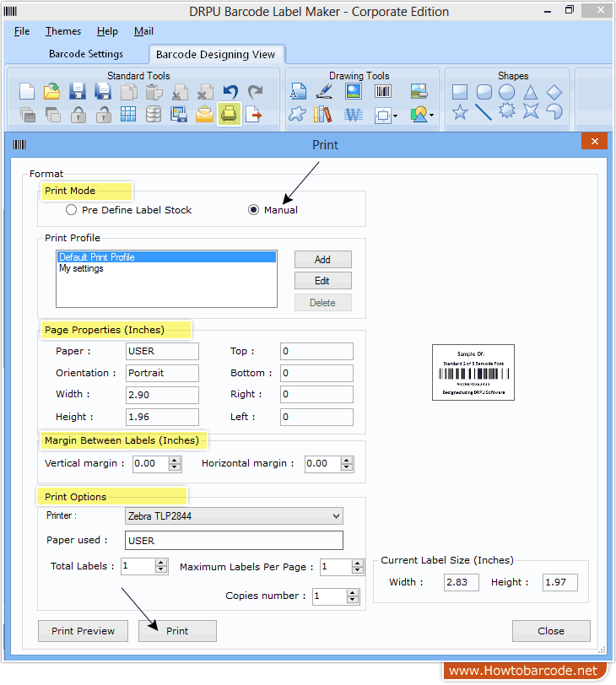Select the Manual print mode option
This screenshot has height=685, width=616.
click(x=254, y=210)
